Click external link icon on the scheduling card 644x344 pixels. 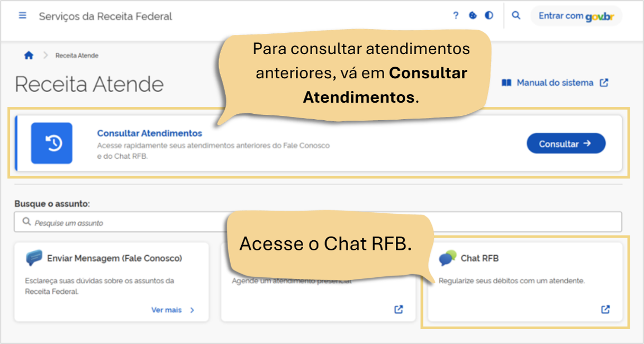[398, 310]
